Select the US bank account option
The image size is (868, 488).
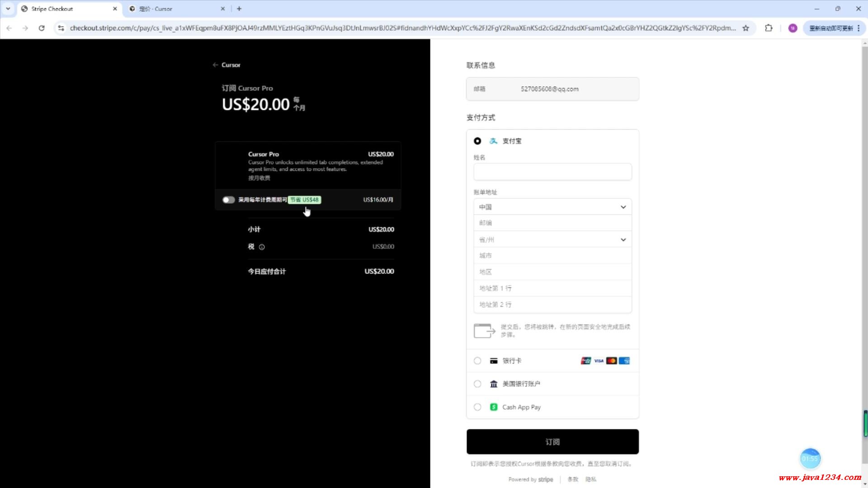point(477,384)
